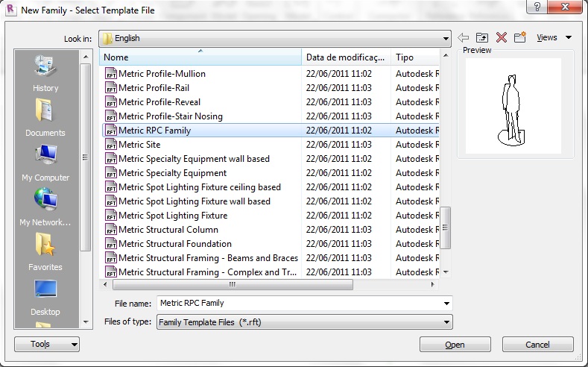
Task: Open the Desktop places shortcut
Action: pos(45,298)
